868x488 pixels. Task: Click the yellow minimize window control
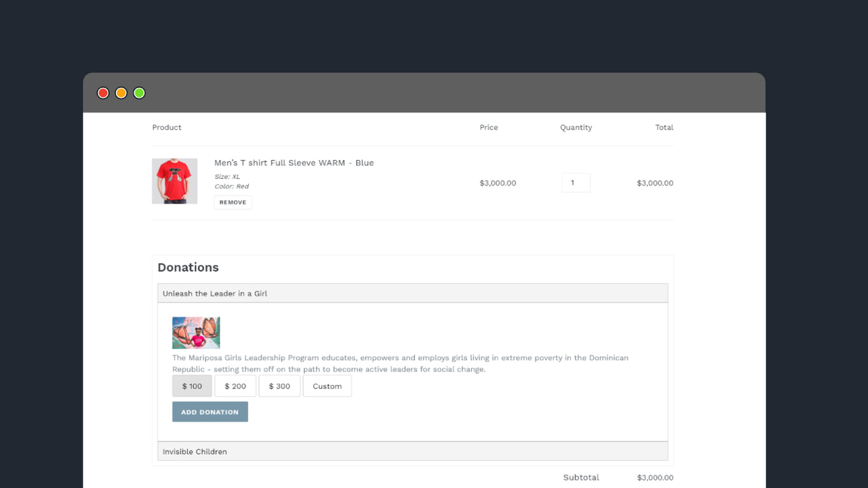tap(121, 93)
